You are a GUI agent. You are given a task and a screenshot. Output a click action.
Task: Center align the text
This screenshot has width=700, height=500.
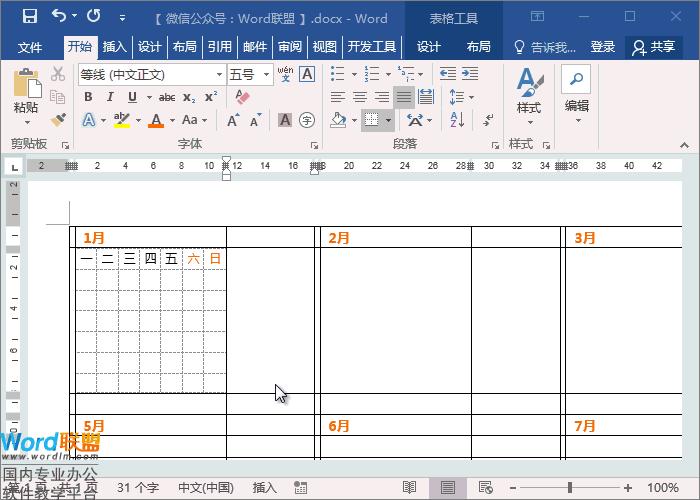click(x=360, y=96)
